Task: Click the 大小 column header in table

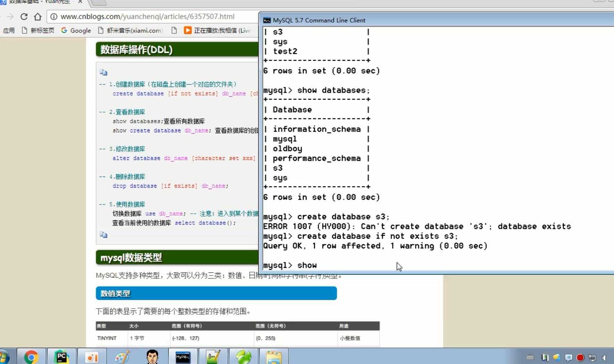Action: pos(134,326)
